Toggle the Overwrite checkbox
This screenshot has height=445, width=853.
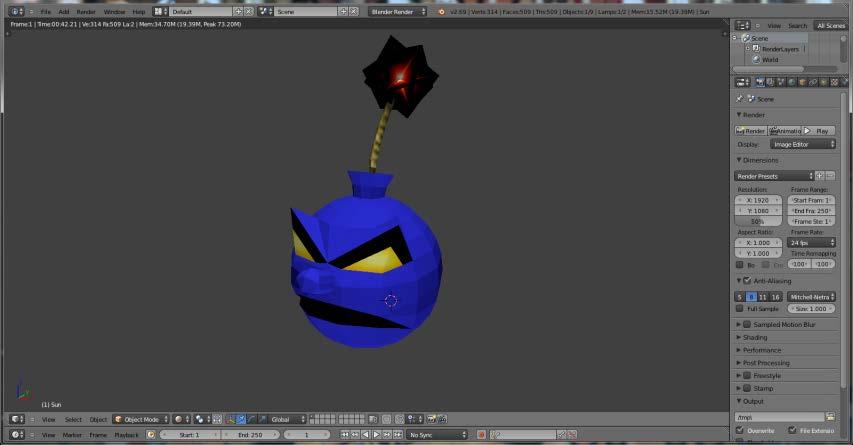[x=739, y=430]
